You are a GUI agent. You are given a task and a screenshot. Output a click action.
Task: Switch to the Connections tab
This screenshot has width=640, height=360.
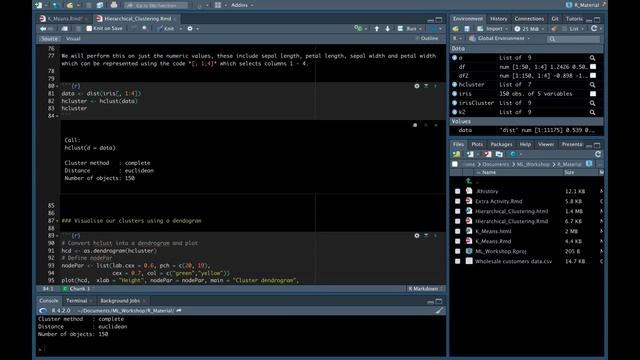pyautogui.click(x=529, y=19)
